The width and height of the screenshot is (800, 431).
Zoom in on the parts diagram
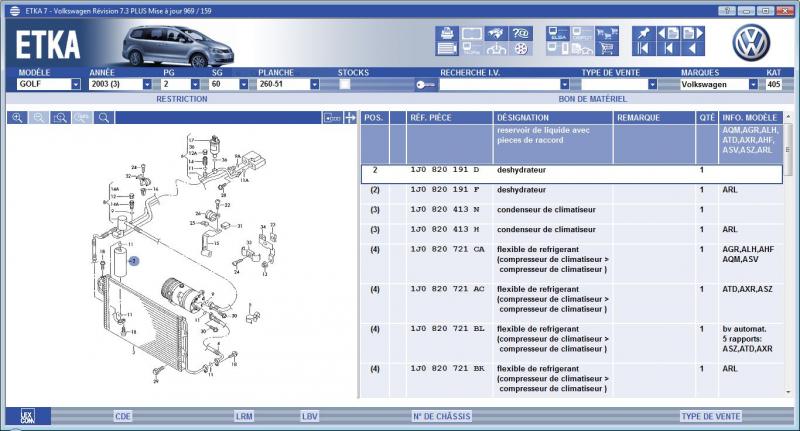(17, 118)
